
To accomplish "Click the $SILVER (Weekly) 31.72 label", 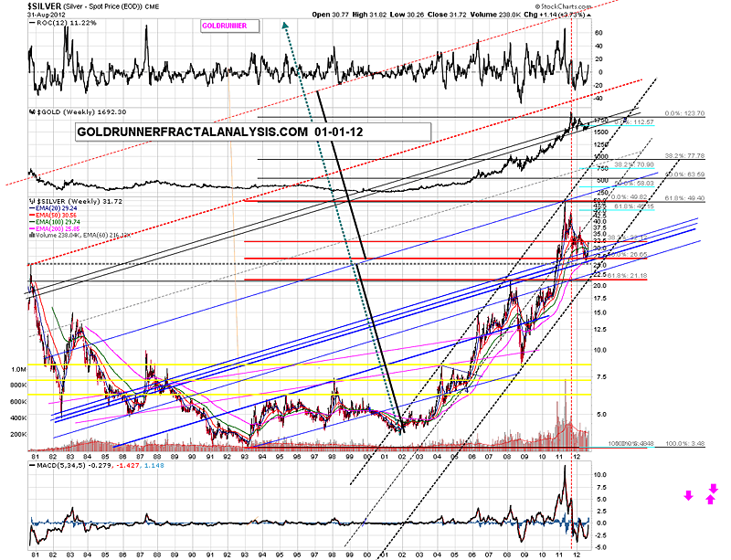I will click(x=79, y=201).
